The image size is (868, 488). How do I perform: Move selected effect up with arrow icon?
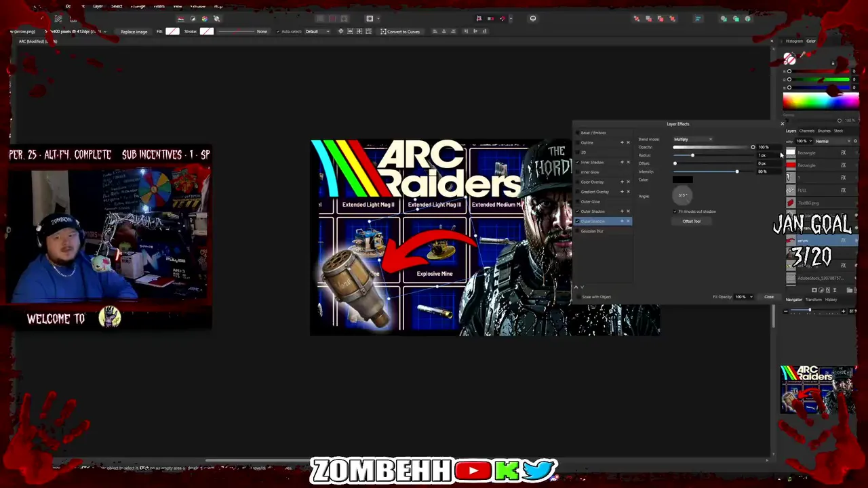coord(576,287)
